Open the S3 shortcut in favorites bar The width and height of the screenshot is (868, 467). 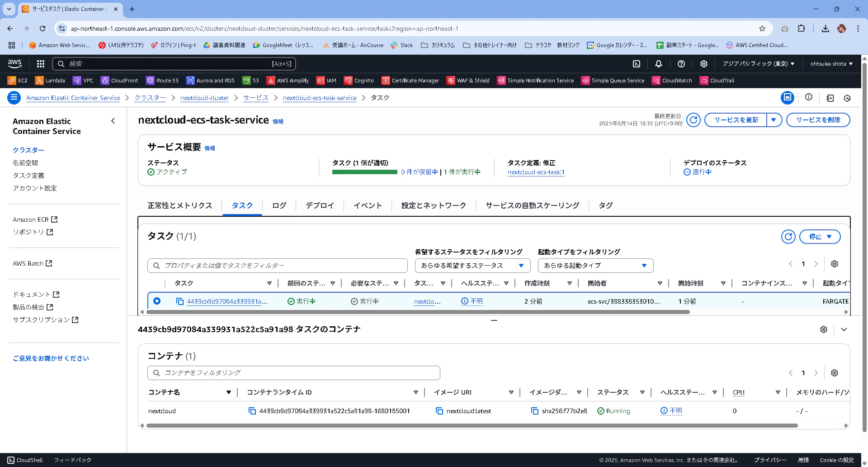click(x=250, y=81)
